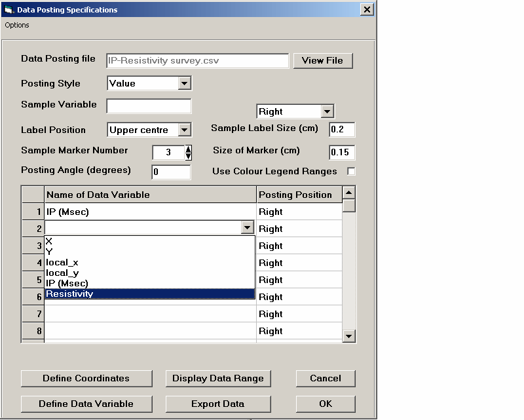
Task: Click the empty variable cell in row 8
Action: [x=150, y=331]
